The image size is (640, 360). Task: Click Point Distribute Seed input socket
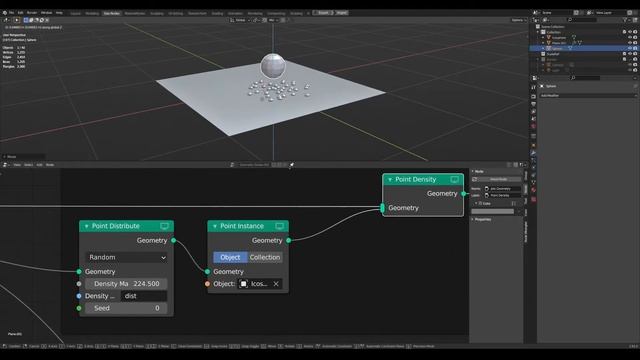[x=79, y=308]
